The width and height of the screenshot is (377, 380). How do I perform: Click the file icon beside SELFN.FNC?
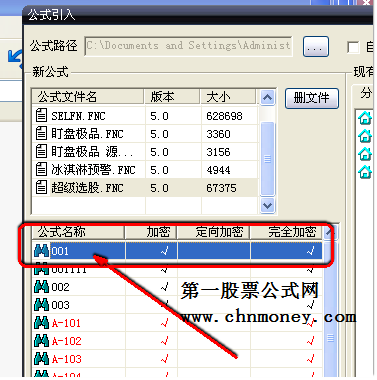tap(41, 116)
